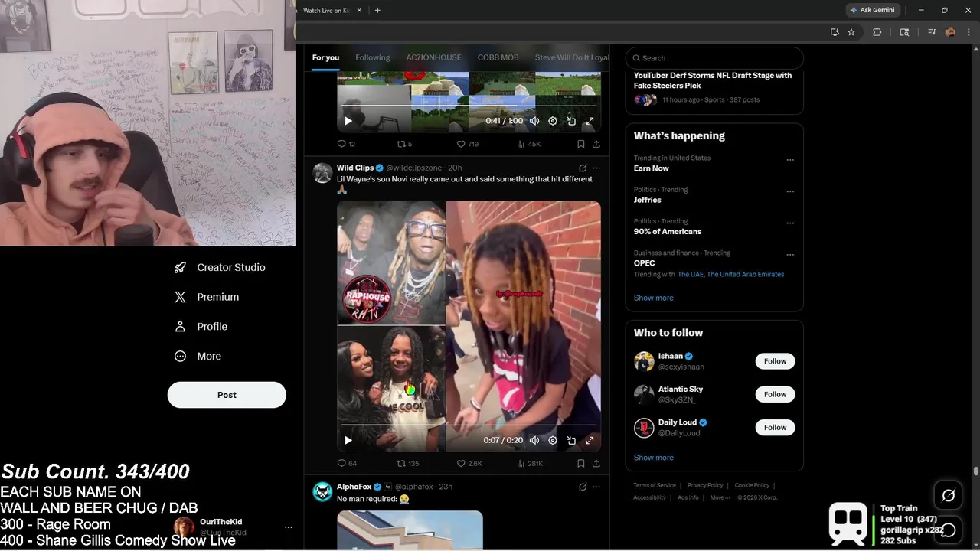Open more options on AlphaFox post
Image resolution: width=980 pixels, height=551 pixels.
596,487
